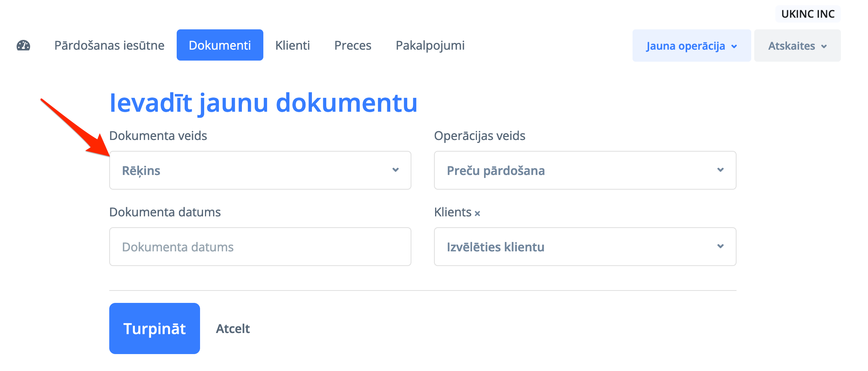Select the Dokumenti tab
Screen dimensions: 868x371
pyautogui.click(x=220, y=46)
